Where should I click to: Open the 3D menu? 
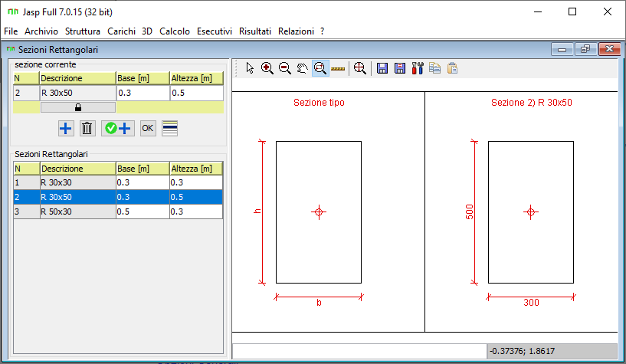tap(147, 31)
